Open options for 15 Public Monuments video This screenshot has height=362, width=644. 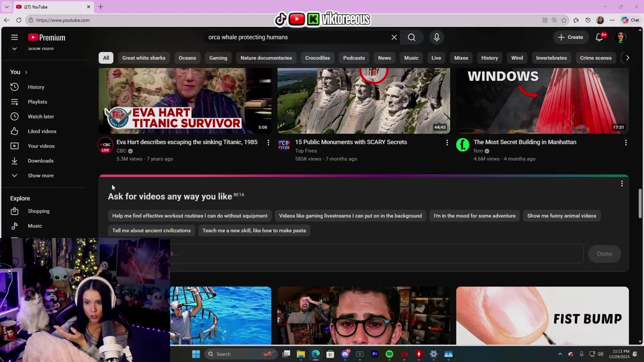tap(447, 143)
